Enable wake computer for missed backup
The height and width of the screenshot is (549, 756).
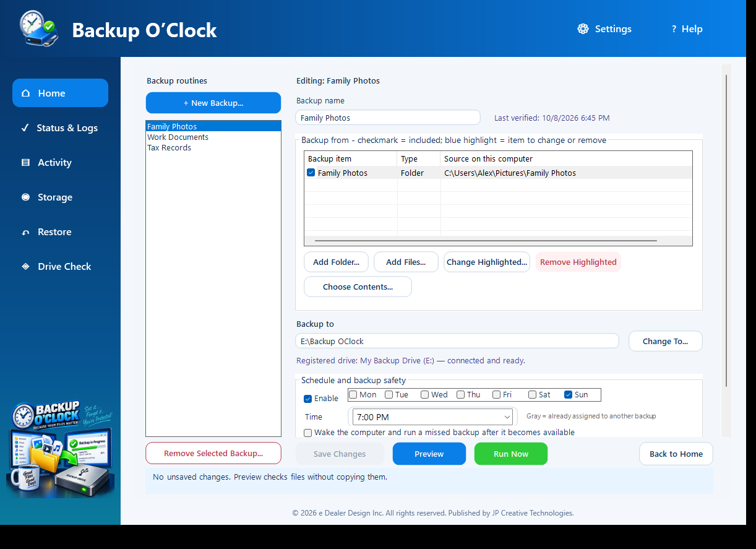307,433
